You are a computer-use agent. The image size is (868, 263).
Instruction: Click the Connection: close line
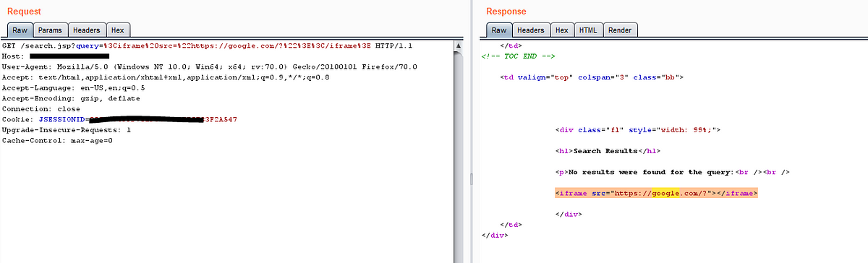[41, 108]
